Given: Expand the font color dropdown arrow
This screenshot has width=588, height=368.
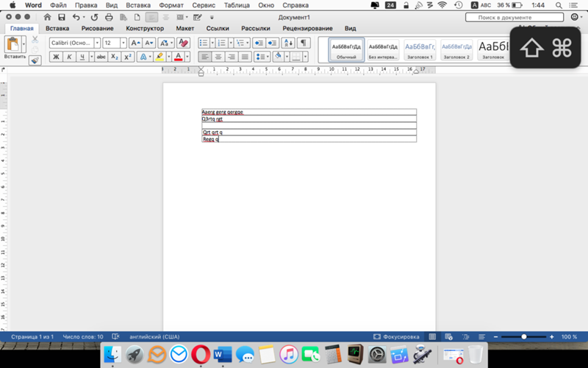Looking at the screenshot, I should (x=187, y=57).
